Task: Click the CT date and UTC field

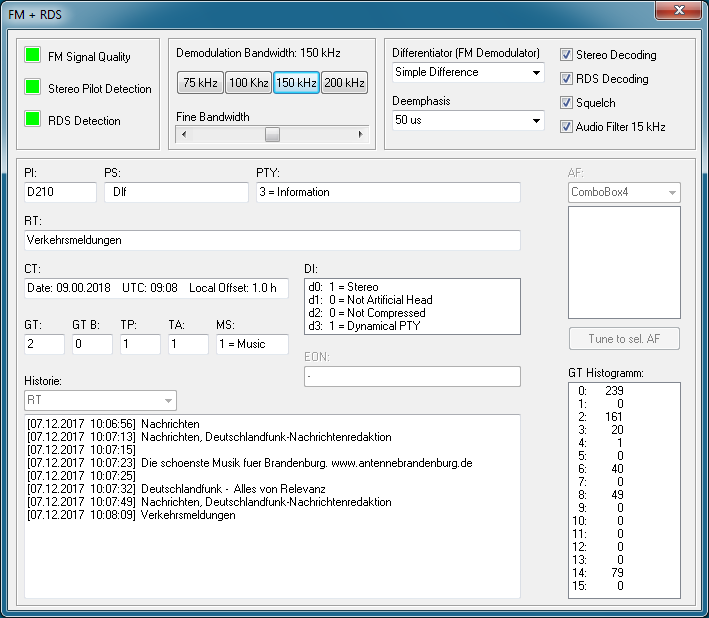Action: (156, 288)
